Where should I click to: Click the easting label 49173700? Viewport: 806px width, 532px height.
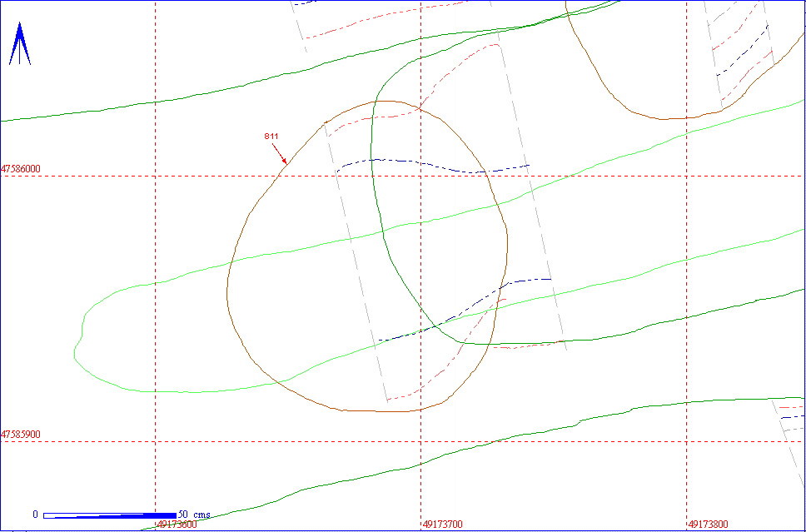(443, 525)
